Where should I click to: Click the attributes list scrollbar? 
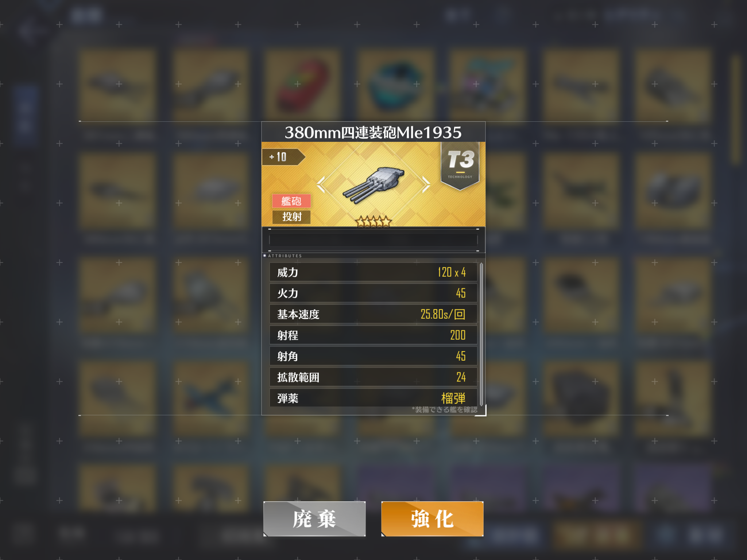coord(481,334)
